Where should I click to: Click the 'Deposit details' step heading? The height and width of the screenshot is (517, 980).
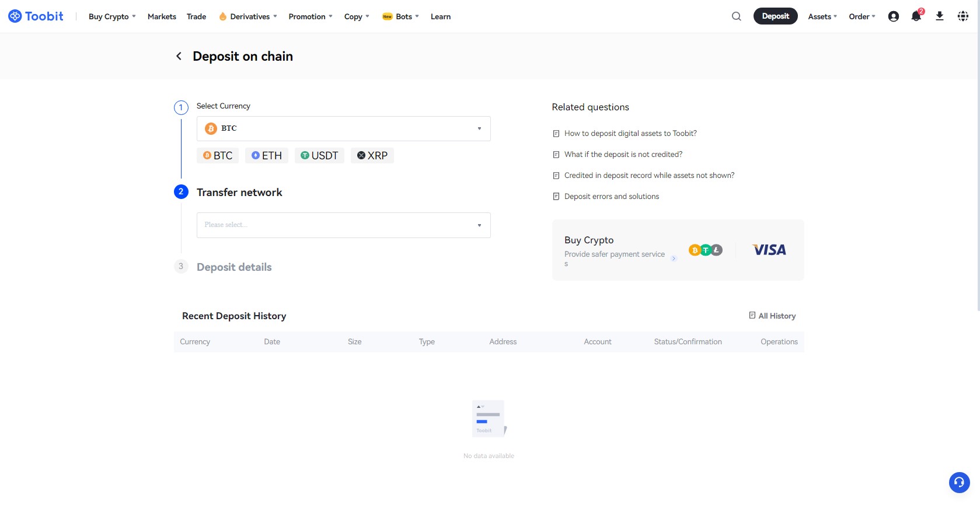[x=234, y=267]
